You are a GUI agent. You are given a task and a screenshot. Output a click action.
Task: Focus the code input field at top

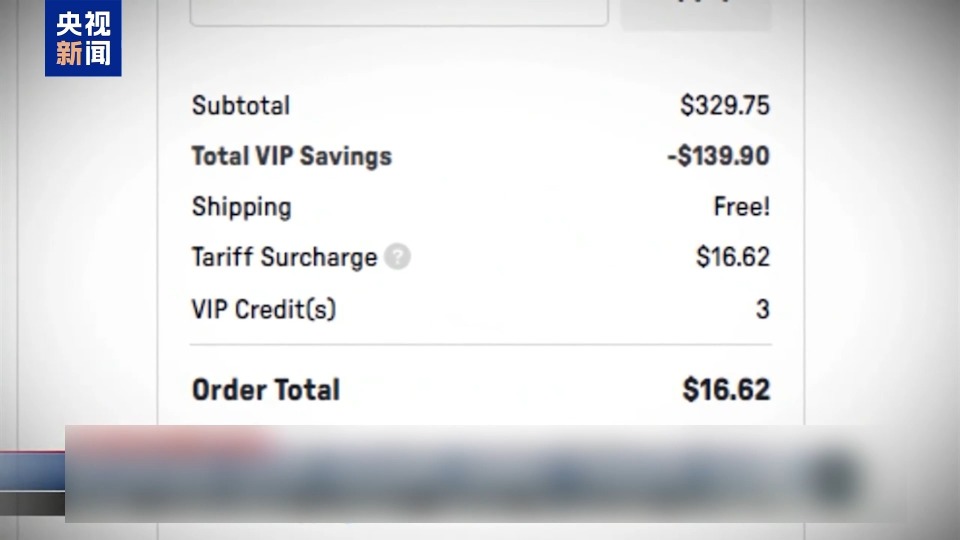click(x=399, y=12)
